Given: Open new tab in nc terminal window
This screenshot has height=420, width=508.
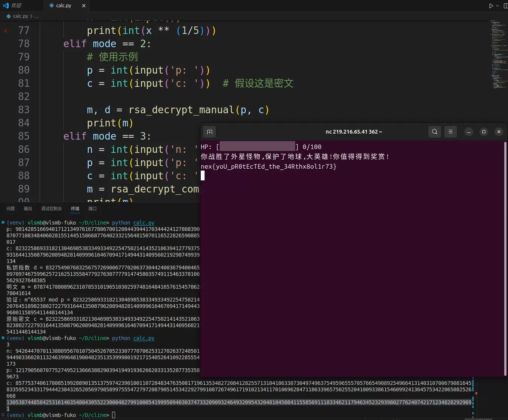Looking at the screenshot, I should coord(209,132).
